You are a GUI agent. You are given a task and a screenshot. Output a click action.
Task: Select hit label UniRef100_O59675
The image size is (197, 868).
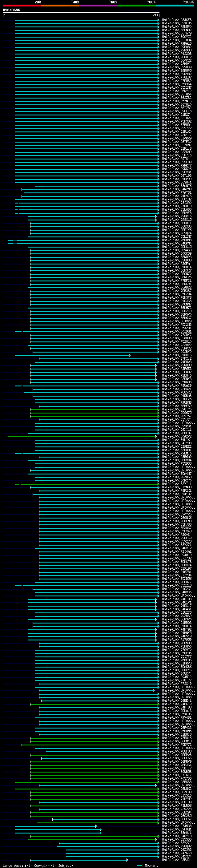176,413
